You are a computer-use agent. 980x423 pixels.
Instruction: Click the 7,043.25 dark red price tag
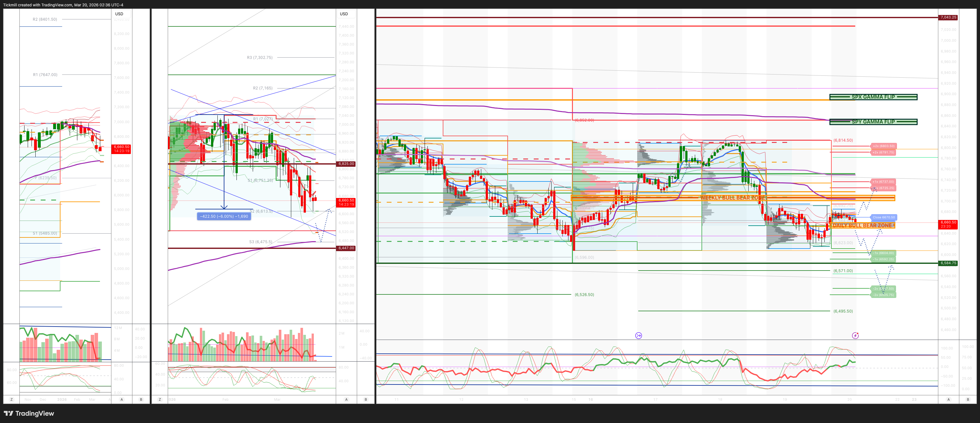[x=948, y=18]
